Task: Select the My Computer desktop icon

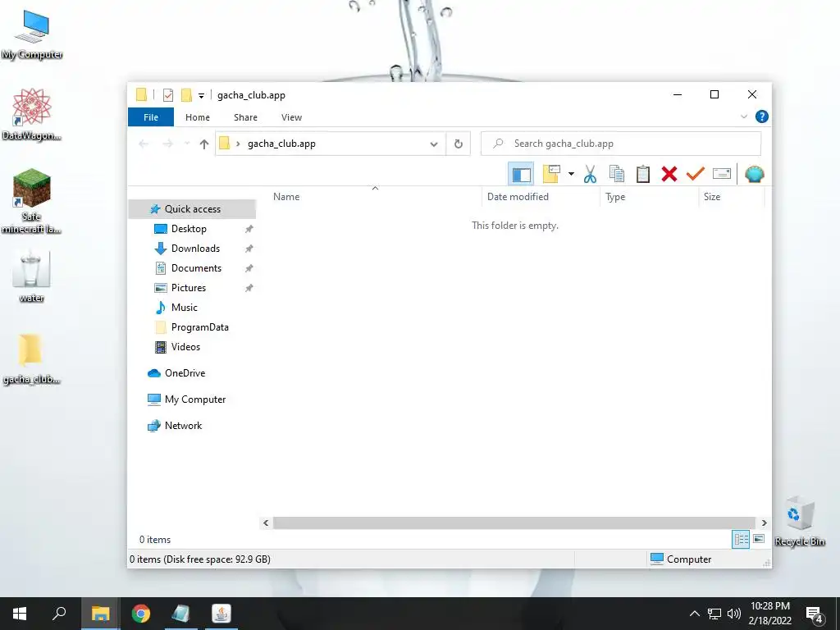Action: point(32,34)
